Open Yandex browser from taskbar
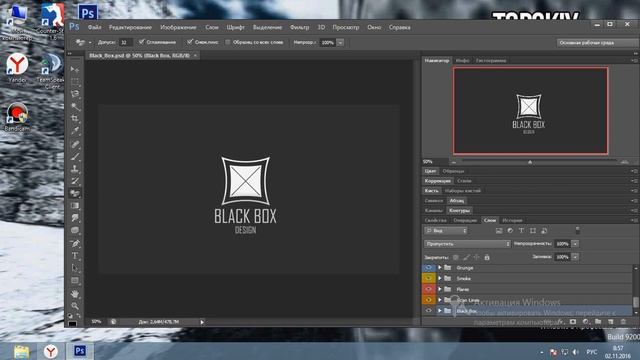This screenshot has width=640, height=360. click(51, 351)
